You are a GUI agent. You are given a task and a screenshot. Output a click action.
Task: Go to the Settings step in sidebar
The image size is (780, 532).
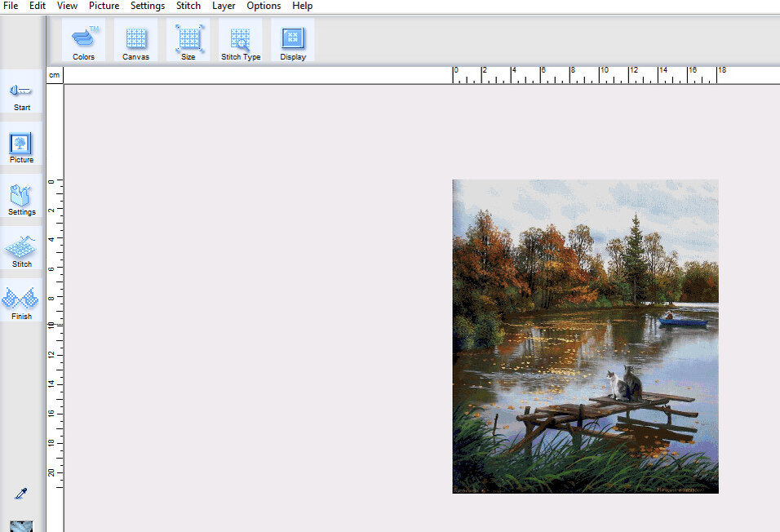pyautogui.click(x=21, y=197)
